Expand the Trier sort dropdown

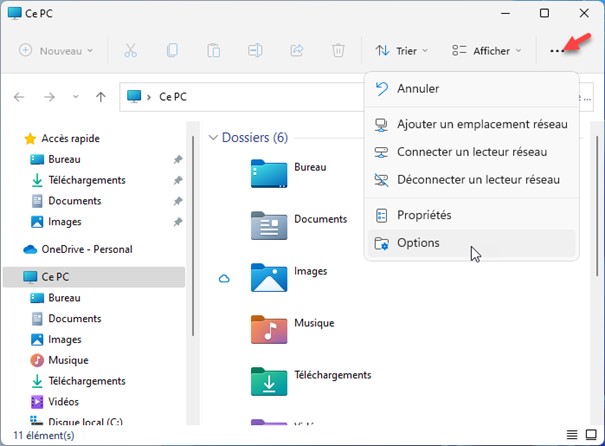click(x=401, y=50)
